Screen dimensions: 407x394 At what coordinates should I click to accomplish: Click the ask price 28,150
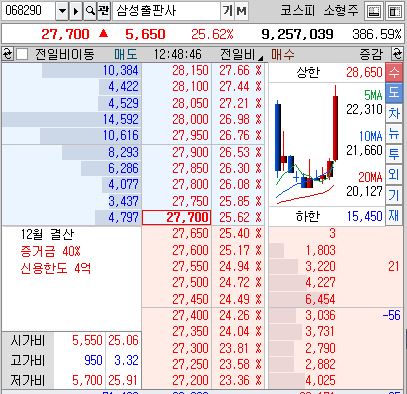tap(190, 71)
